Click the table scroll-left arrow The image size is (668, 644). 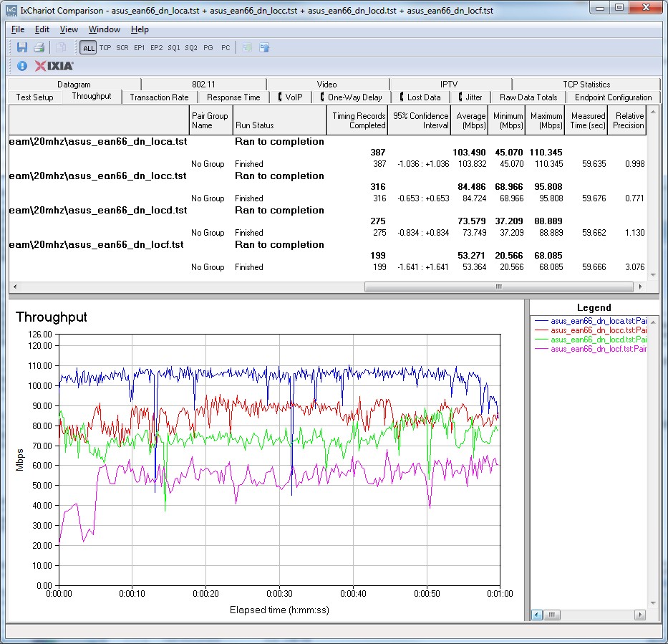[15, 287]
